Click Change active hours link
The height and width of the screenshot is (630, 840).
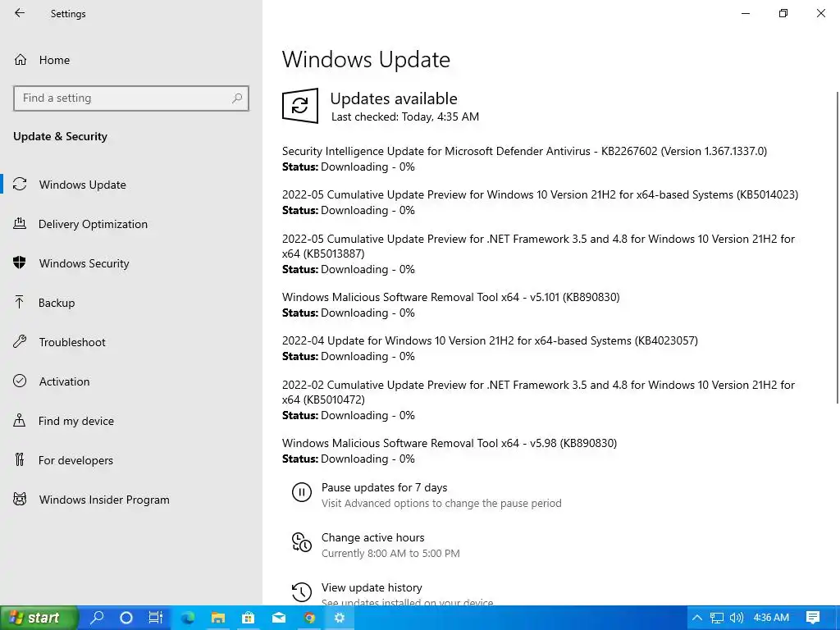(x=373, y=537)
